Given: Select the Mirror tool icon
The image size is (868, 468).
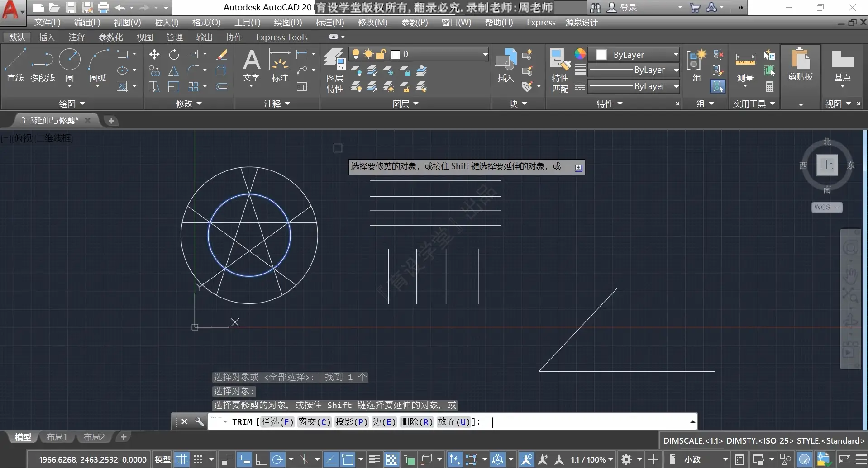Looking at the screenshot, I should pyautogui.click(x=174, y=71).
